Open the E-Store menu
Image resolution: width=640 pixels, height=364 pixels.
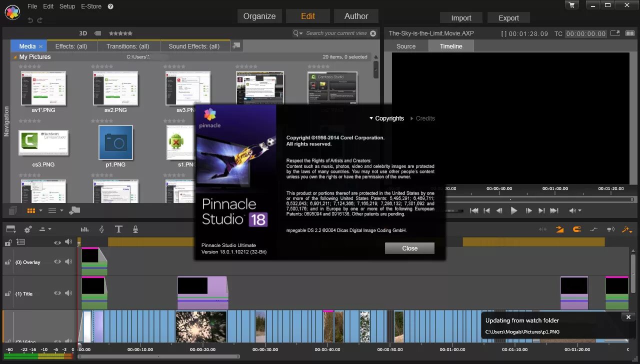[x=91, y=6]
